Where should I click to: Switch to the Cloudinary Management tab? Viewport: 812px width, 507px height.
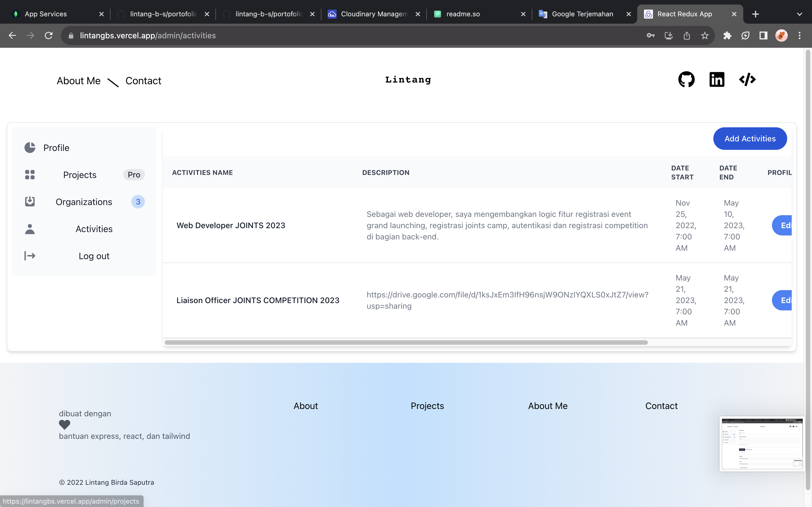(374, 14)
